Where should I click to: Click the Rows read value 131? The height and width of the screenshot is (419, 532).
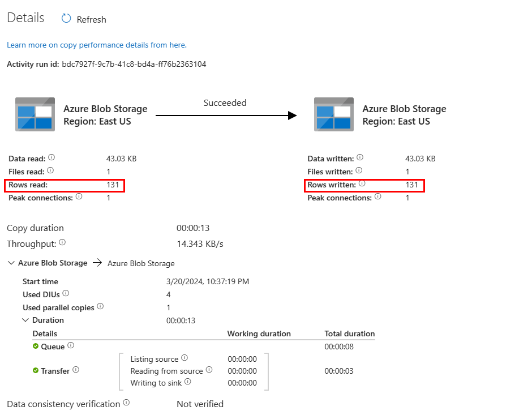(x=113, y=185)
